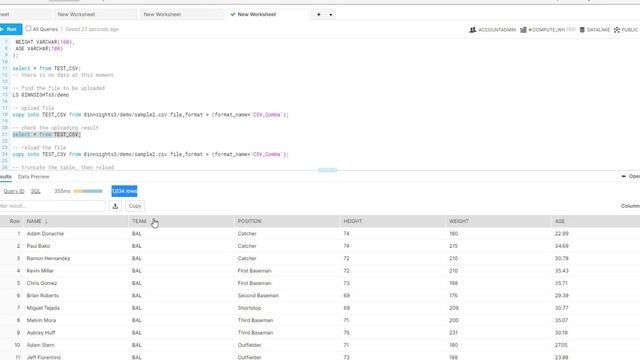The height and width of the screenshot is (360, 640).
Task: Click the highlighted select from TEST_CSV line
Action: [47, 135]
